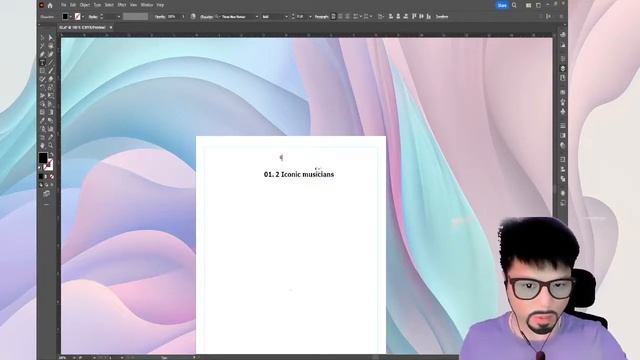Select the Selection tool arrow

(42, 38)
